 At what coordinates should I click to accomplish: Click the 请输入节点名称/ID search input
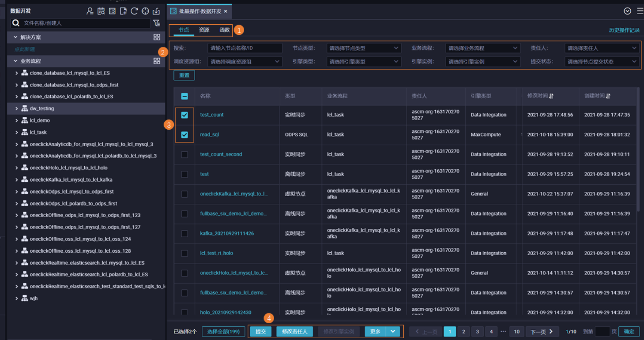click(x=245, y=48)
